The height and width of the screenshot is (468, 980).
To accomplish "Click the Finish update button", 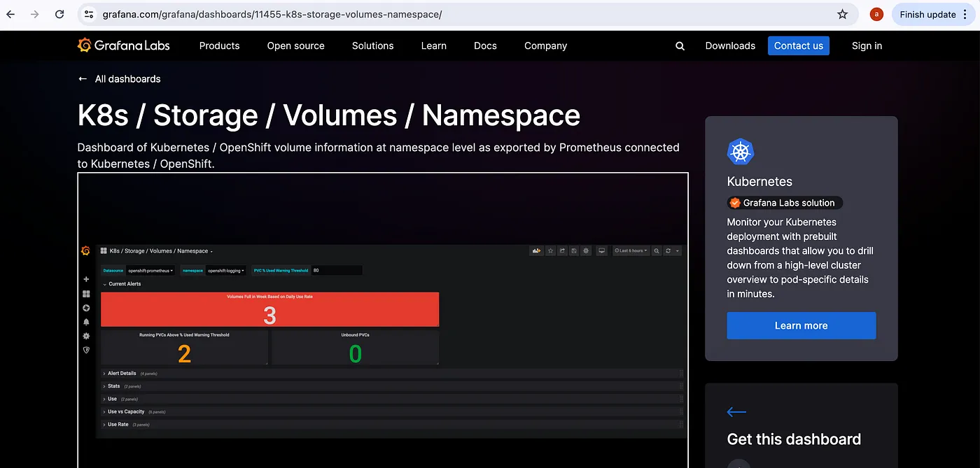I will coord(934,14).
